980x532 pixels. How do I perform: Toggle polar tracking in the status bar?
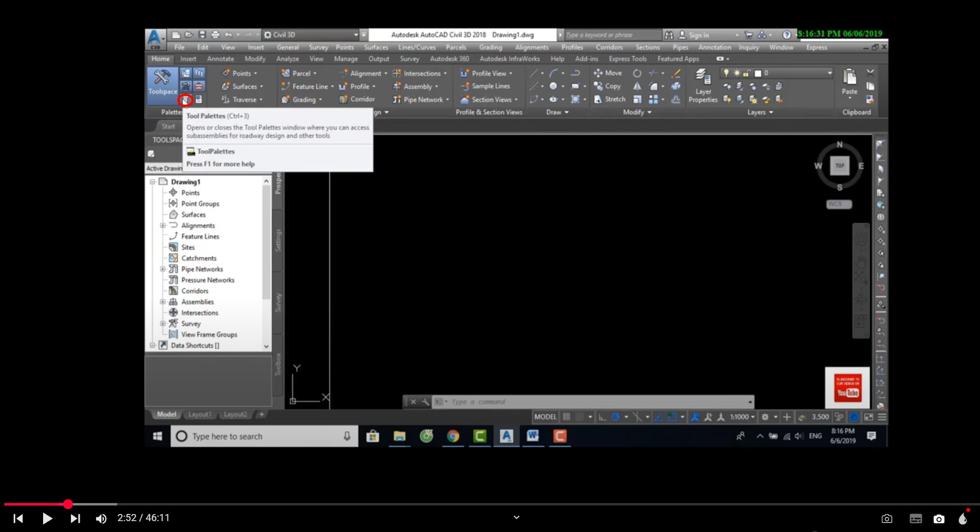(616, 417)
